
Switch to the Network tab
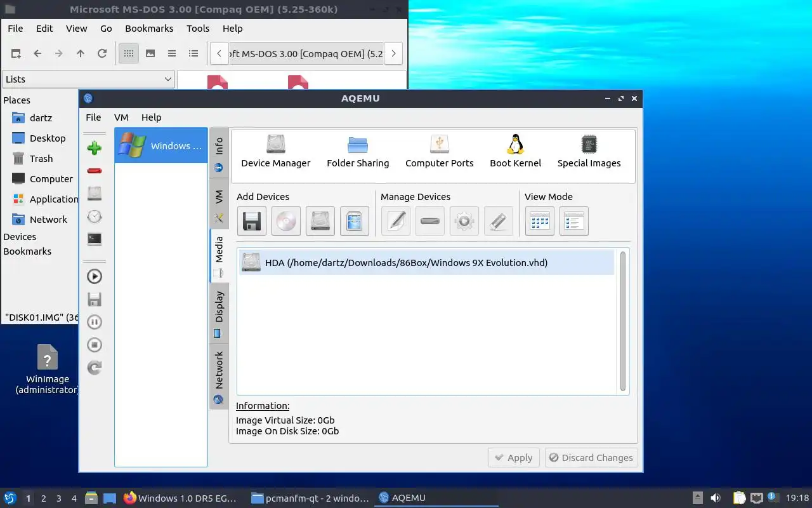pos(219,377)
